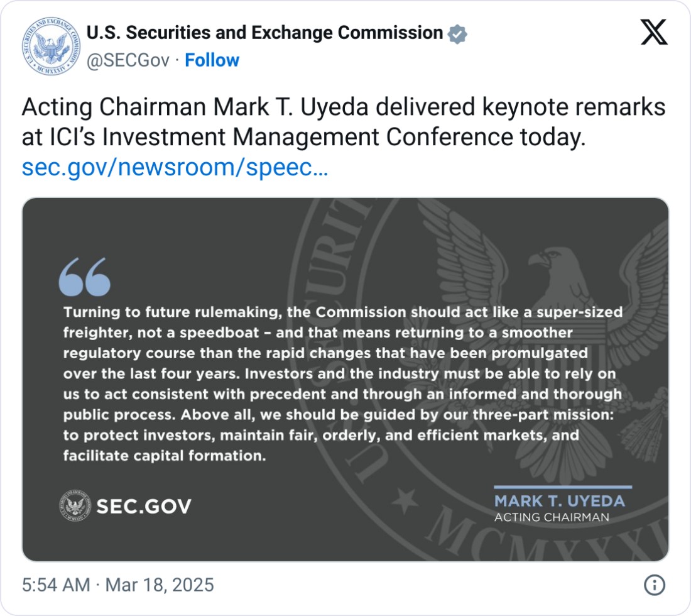691x616 pixels.
Task: Click the large blue quotation mark
Action: 84,277
